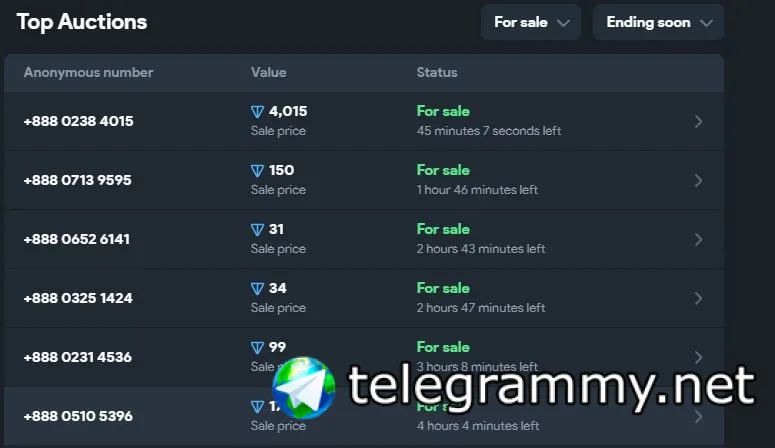This screenshot has width=775, height=448.
Task: Click TON icon next to value 99
Action: pyautogui.click(x=257, y=348)
